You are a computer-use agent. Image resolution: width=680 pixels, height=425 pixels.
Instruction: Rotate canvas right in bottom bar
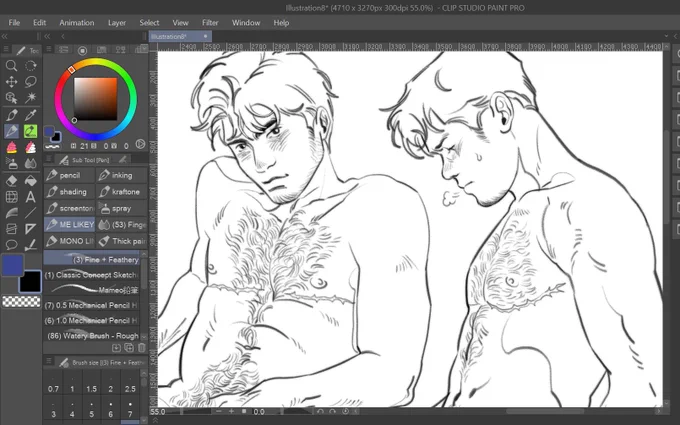pos(333,411)
